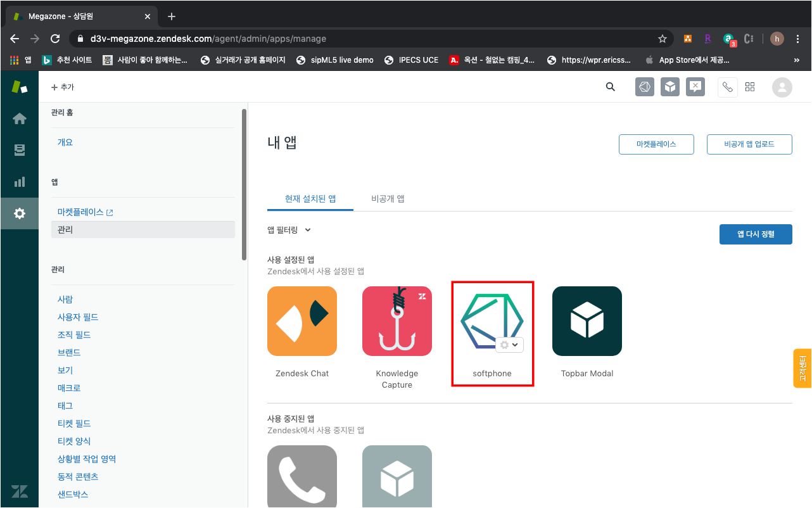Open the 상황별 작업 영역 link
The width and height of the screenshot is (812, 508).
tap(87, 459)
